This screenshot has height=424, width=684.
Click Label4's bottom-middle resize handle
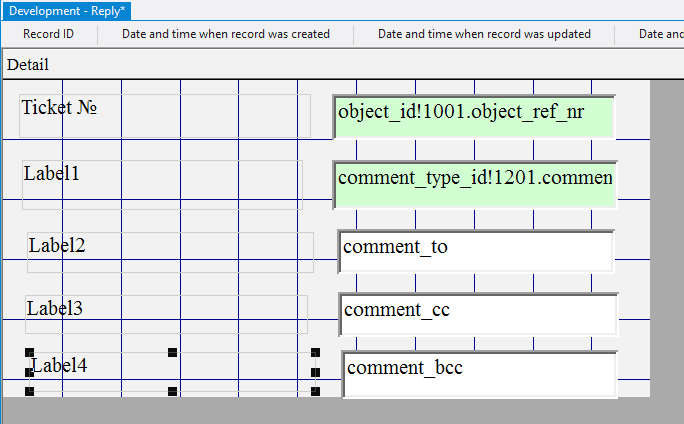pyautogui.click(x=172, y=391)
